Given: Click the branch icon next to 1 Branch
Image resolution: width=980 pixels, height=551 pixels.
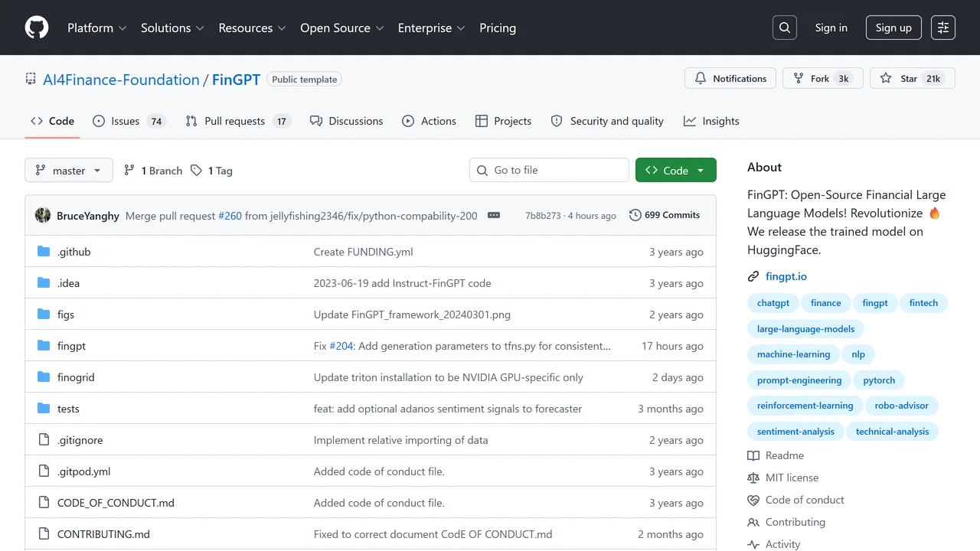Looking at the screenshot, I should pyautogui.click(x=129, y=170).
